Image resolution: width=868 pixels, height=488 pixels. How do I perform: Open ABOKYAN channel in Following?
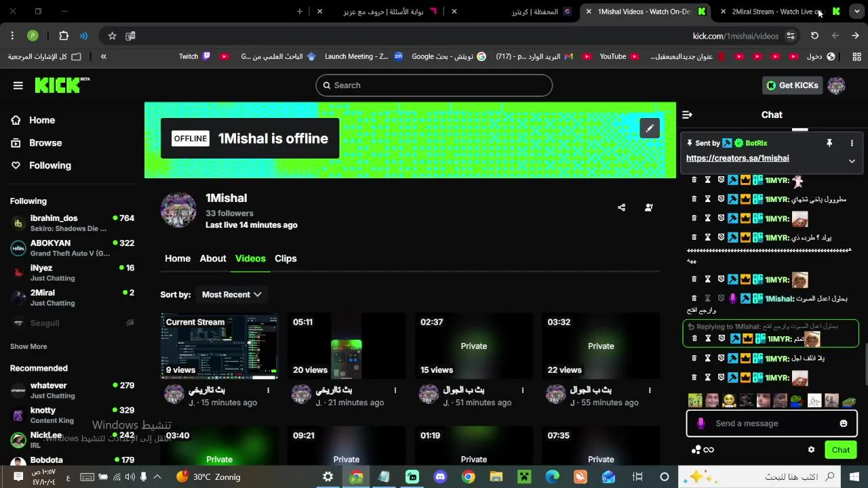pos(72,248)
